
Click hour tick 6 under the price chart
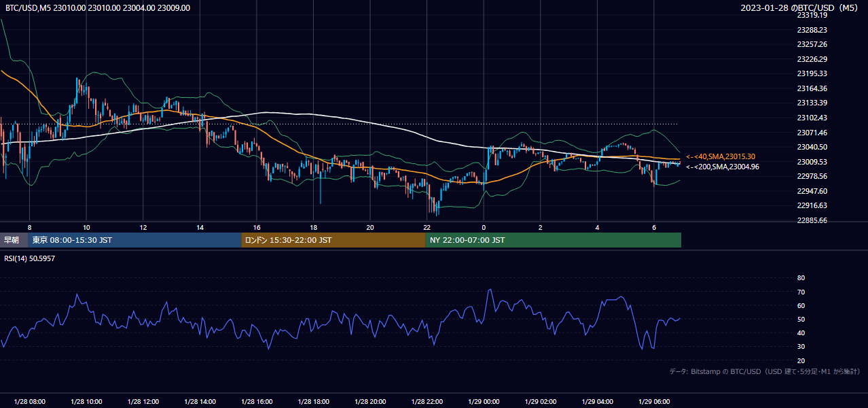(x=654, y=227)
